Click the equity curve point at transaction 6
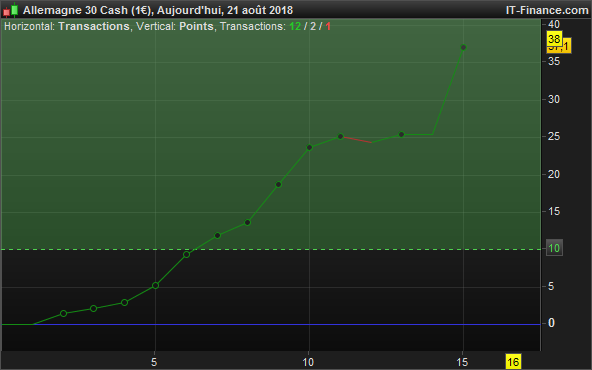Image resolution: width=592 pixels, height=370 pixels. [186, 255]
